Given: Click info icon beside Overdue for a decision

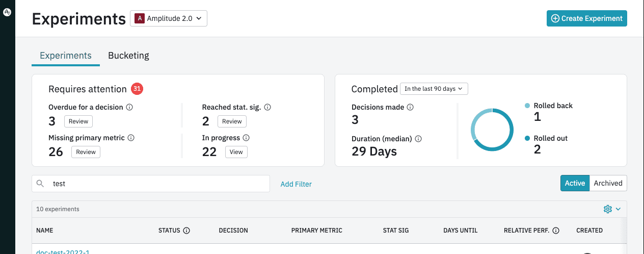Looking at the screenshot, I should point(129,108).
